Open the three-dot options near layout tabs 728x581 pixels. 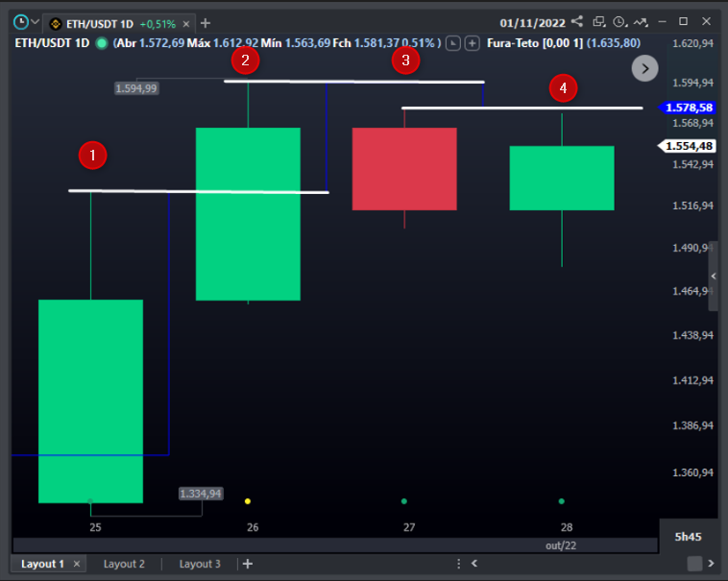[459, 564]
